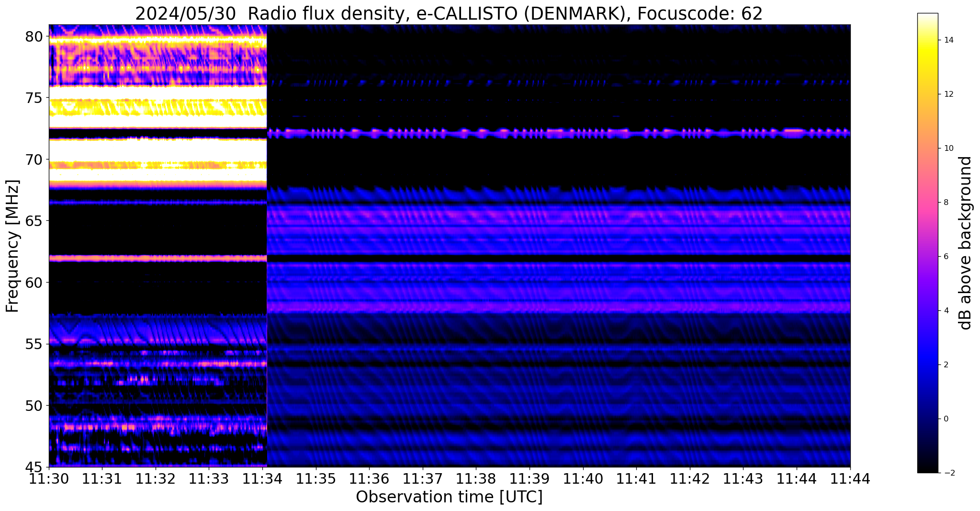Click the colorbar tick label 4
Viewport: 980px width, 511px height.
pos(946,311)
